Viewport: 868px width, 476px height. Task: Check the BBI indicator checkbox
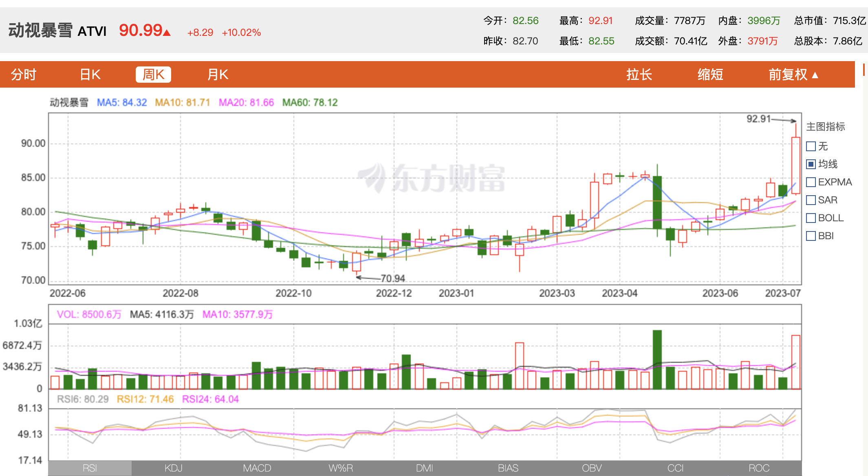[x=811, y=236]
